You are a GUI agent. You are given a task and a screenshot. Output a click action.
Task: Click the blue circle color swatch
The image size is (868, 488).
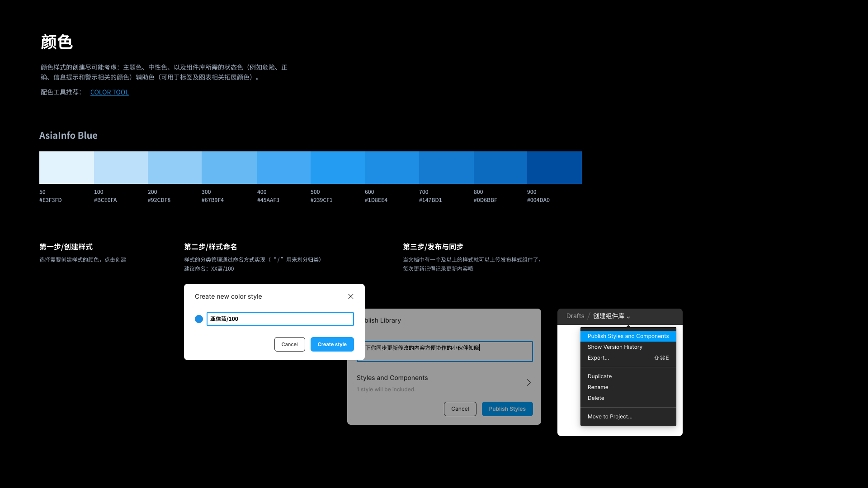pyautogui.click(x=198, y=319)
